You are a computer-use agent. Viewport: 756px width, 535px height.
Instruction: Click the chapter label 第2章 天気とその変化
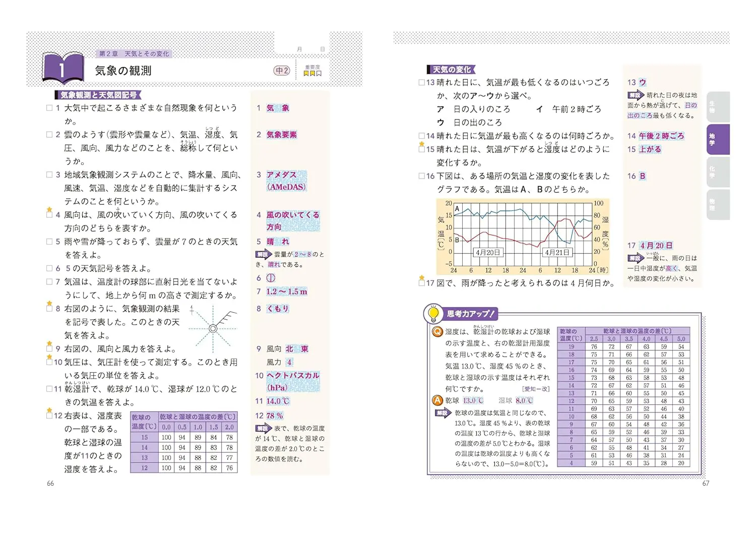coord(134,53)
